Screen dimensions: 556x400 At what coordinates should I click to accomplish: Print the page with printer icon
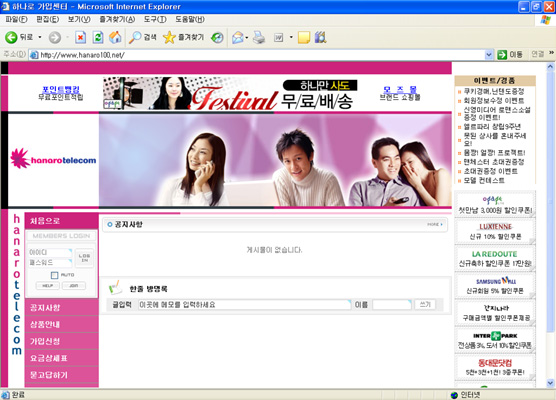click(259, 37)
